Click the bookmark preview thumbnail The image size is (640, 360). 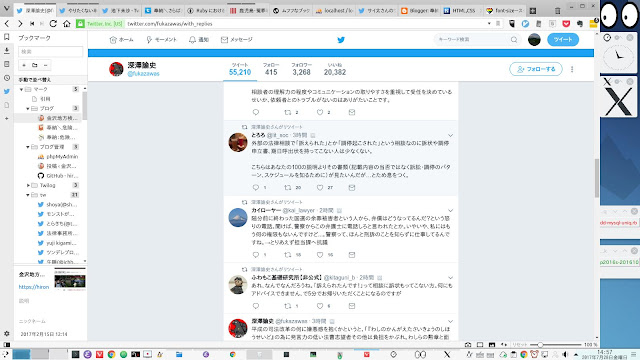pyautogui.click(x=70, y=280)
